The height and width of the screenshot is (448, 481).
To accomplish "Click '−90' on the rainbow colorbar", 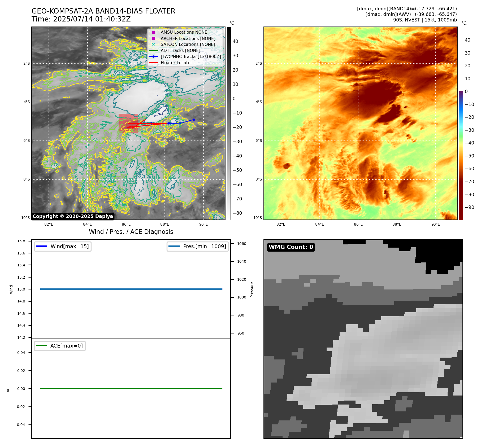I will [x=469, y=207].
